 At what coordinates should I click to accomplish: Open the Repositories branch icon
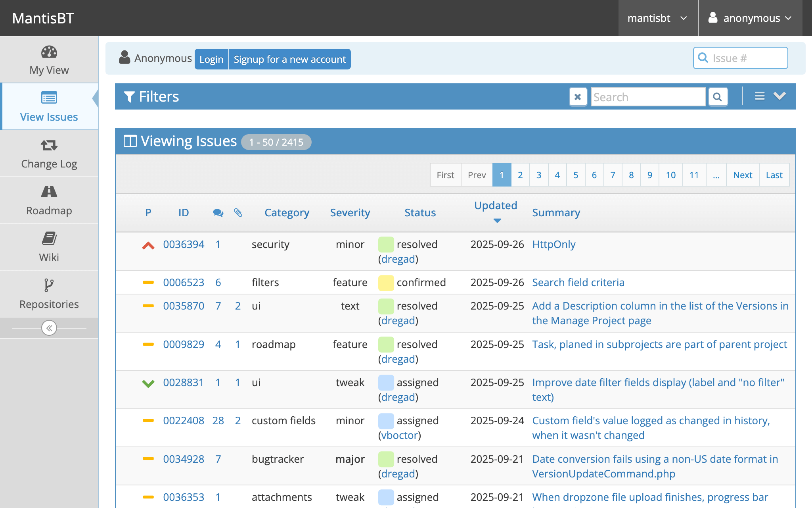pos(49,285)
